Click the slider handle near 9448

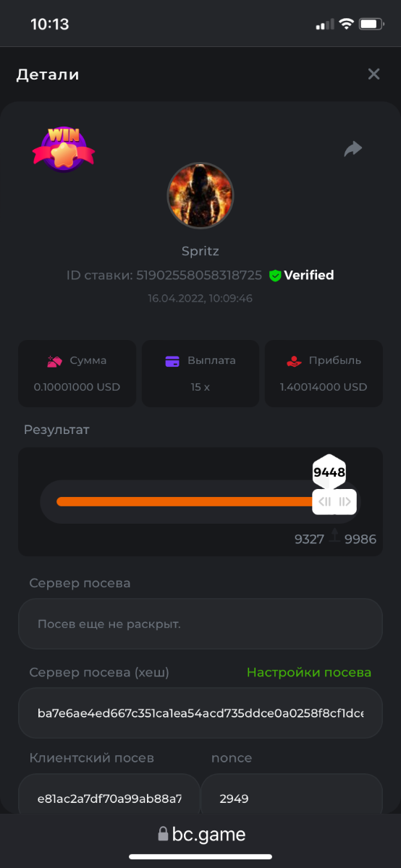[335, 501]
